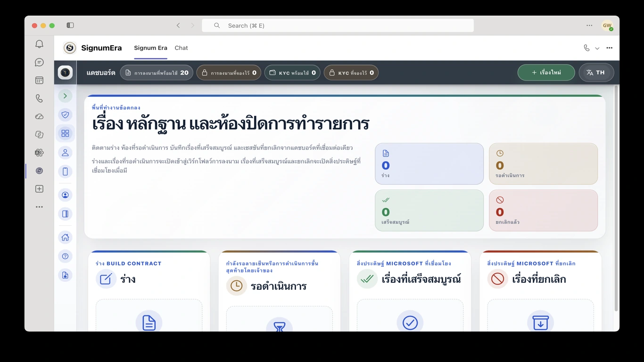This screenshot has height=362, width=644.
Task: Open the locked document icon in rail
Action: coord(65,275)
